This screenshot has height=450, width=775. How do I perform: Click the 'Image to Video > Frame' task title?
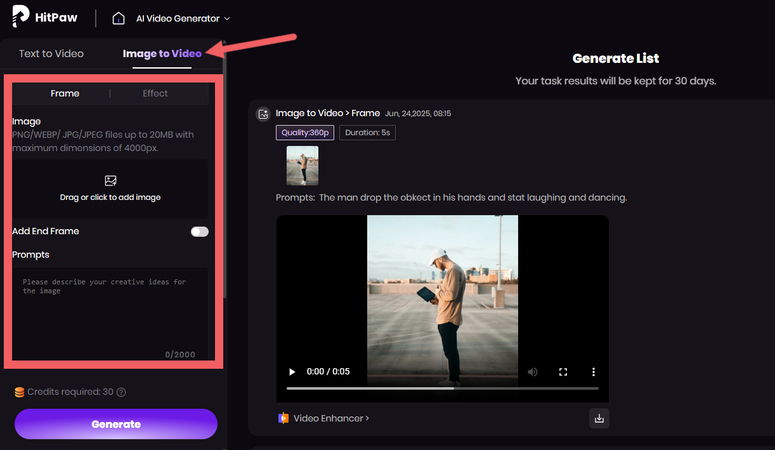click(328, 113)
